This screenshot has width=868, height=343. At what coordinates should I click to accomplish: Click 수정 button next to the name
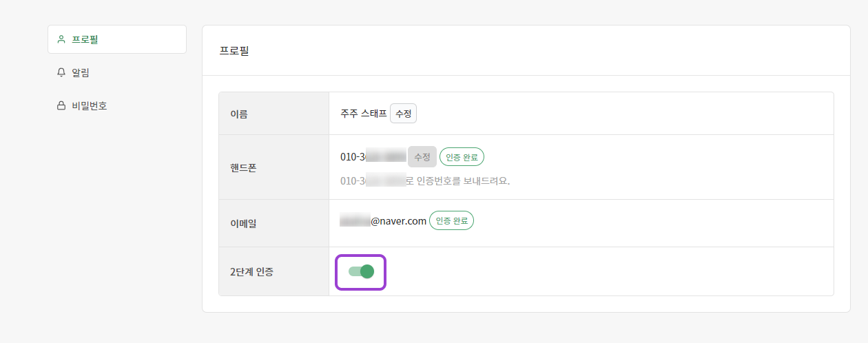click(x=403, y=114)
